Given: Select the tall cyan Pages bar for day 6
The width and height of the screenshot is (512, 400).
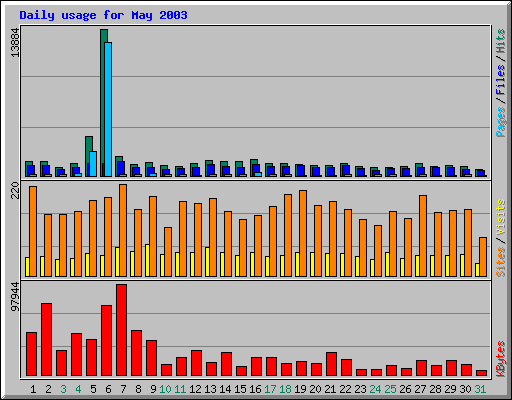Looking at the screenshot, I should tap(108, 109).
